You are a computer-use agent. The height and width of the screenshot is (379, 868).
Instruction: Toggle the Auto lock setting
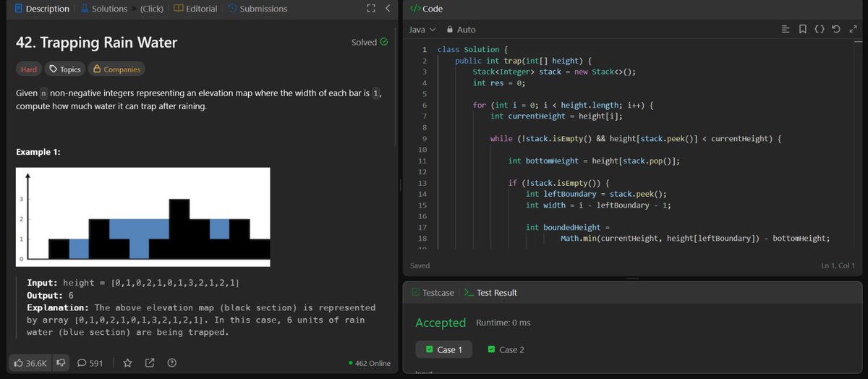click(x=461, y=30)
